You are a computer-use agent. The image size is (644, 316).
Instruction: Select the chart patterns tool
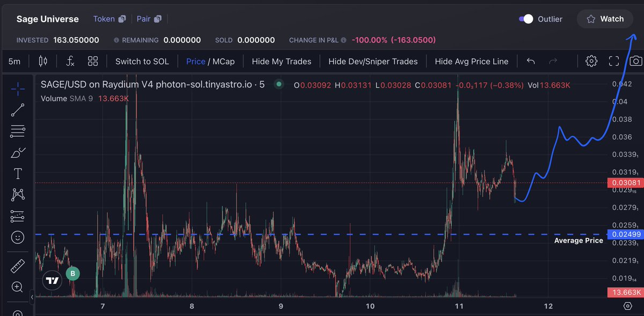coord(18,195)
